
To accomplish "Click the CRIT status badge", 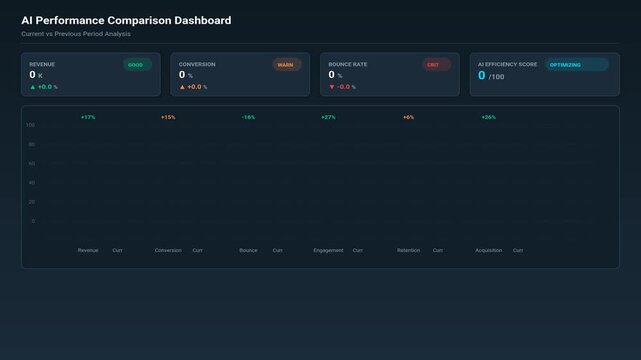I will point(437,65).
